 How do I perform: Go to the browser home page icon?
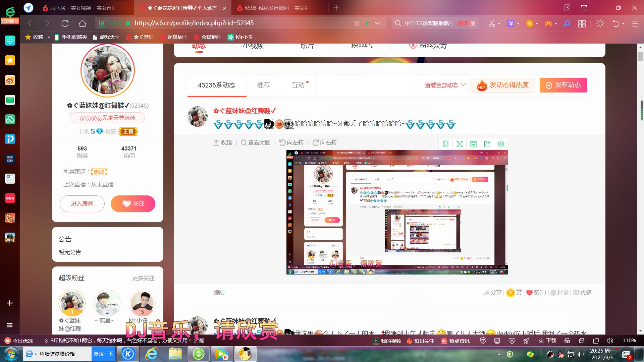point(82,23)
